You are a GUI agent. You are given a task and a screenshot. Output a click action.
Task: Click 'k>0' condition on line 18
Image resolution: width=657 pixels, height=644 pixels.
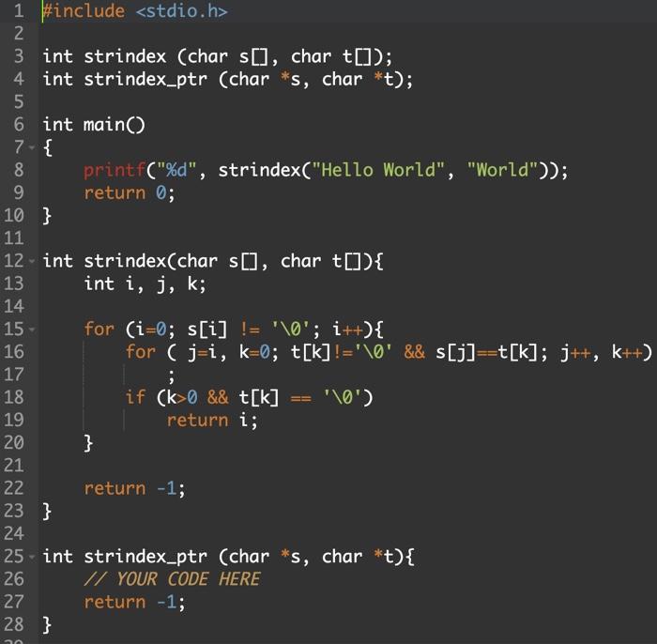pos(182,397)
